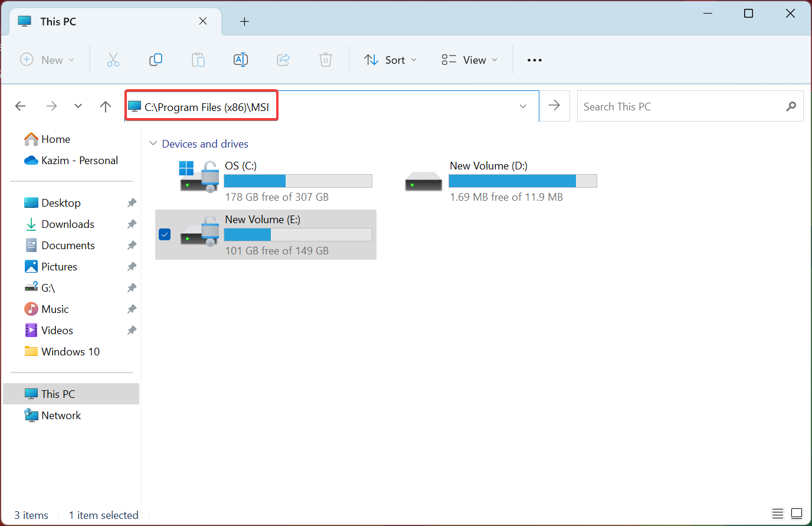
Task: Click the New Volume (E:) usage bar
Action: (298, 235)
